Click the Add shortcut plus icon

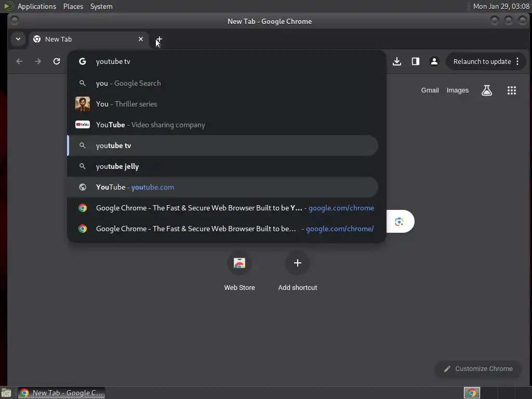pos(298,263)
